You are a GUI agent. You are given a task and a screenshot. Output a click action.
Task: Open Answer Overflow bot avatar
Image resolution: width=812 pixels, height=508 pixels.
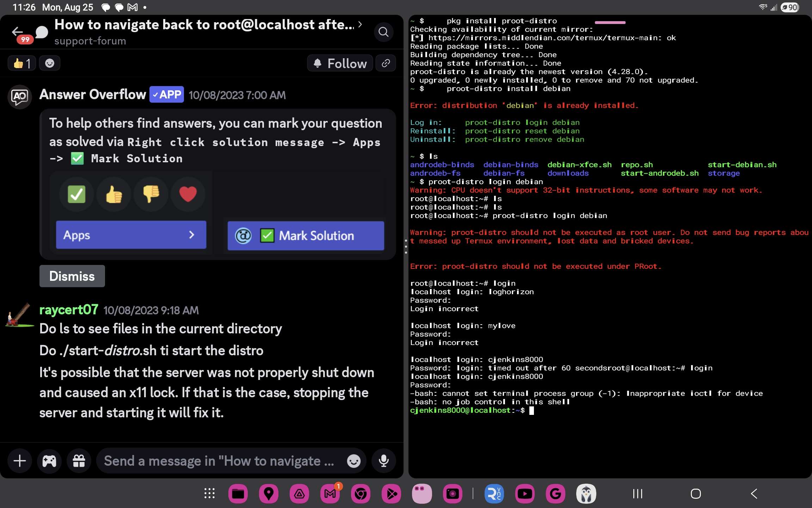point(20,97)
